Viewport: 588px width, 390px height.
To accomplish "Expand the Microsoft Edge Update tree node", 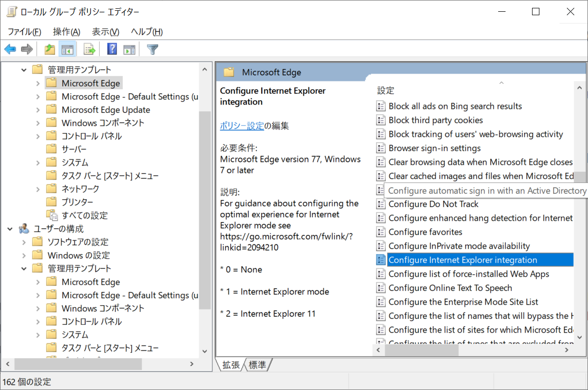I will (38, 110).
